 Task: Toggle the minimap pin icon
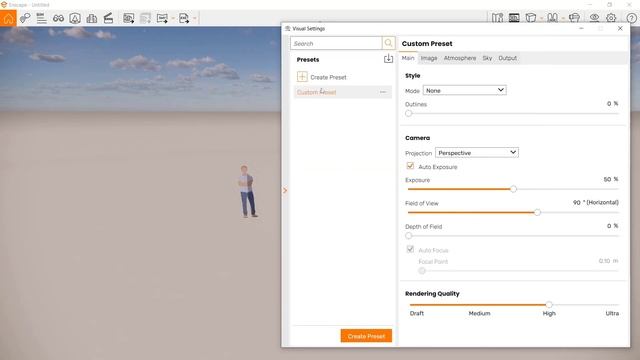tap(497, 18)
